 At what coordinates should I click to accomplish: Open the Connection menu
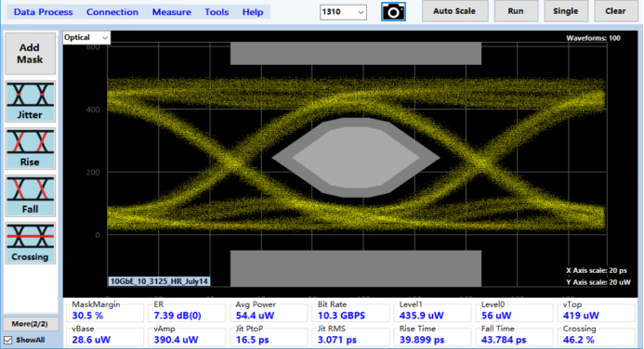pyautogui.click(x=112, y=12)
